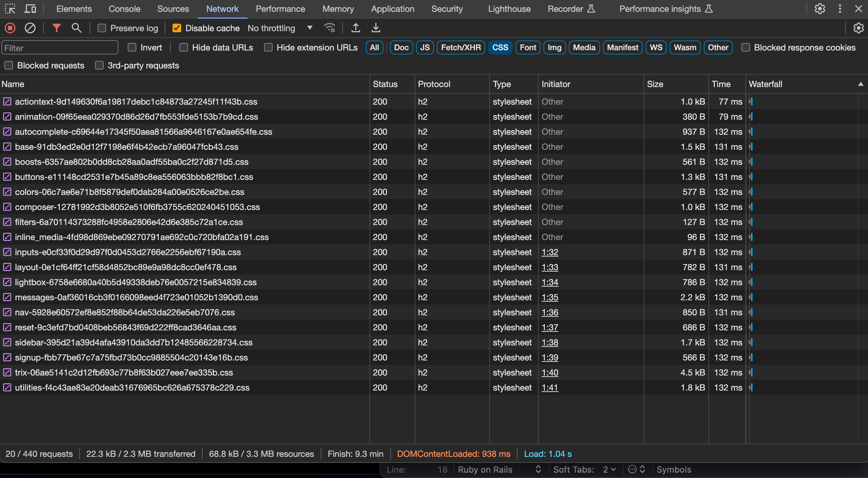Open initiator link 1:41 for utilities css
Image resolution: width=868 pixels, height=478 pixels.
tap(550, 387)
